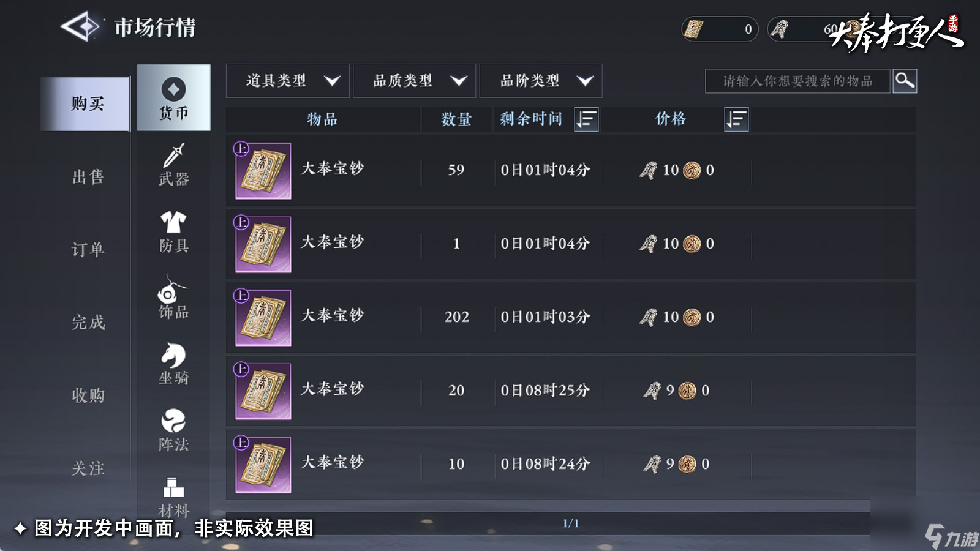Open the 材料 materials category
Screen dimensions: 980x551
coord(174,497)
